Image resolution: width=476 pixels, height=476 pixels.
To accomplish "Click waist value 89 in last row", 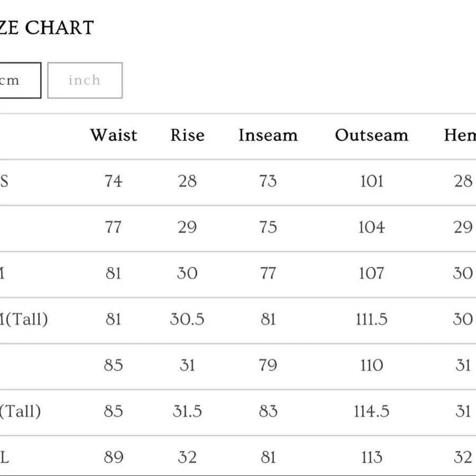I will (114, 457).
